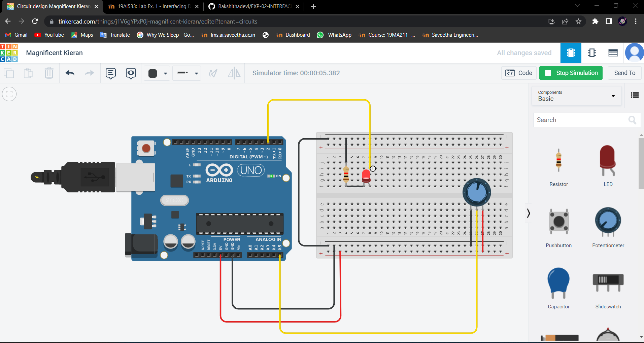Rotate the selected component

(213, 73)
